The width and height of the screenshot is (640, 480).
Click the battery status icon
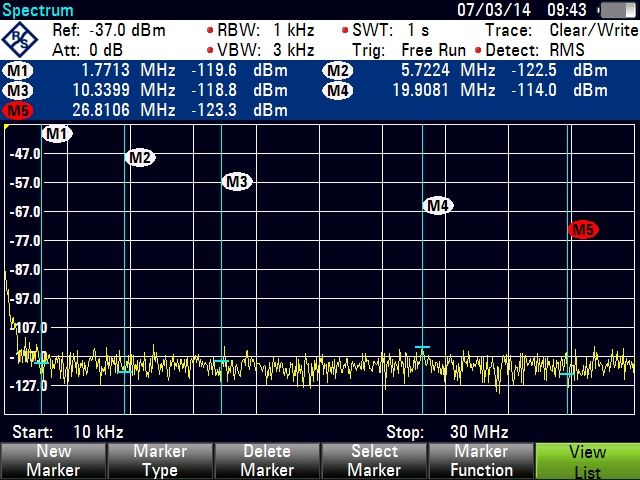click(x=616, y=10)
